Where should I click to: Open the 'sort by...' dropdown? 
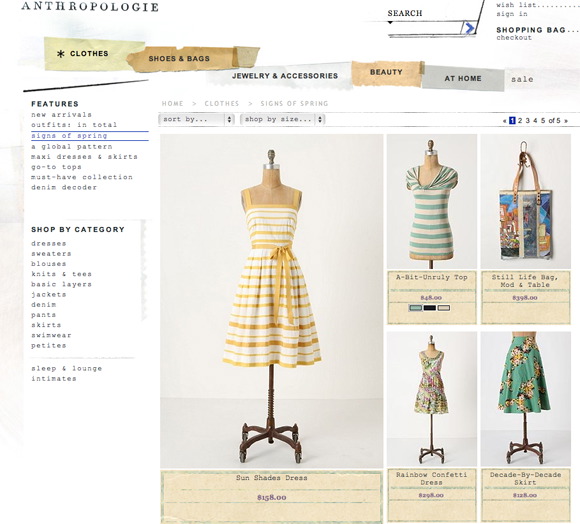pos(196,119)
